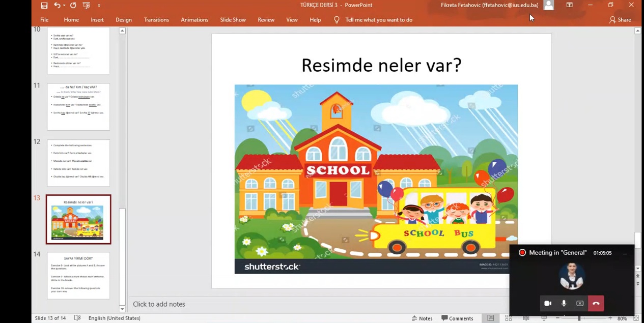Image resolution: width=644 pixels, height=323 pixels.
Task: Toggle the camera in Teams meeting
Action: click(x=548, y=303)
